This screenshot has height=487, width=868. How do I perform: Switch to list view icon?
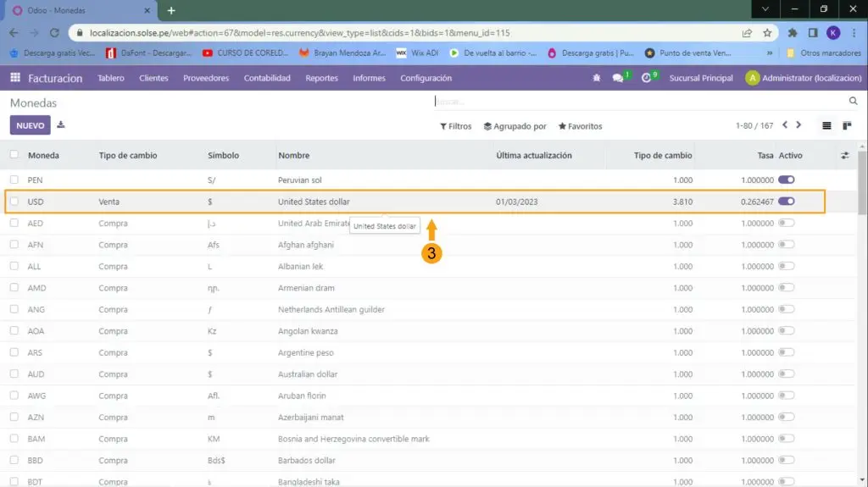[826, 126]
